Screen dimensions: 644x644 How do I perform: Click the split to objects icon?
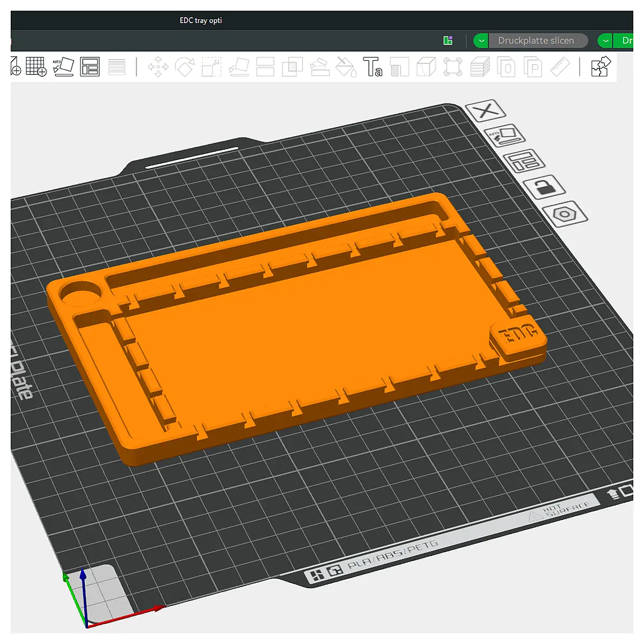point(506,67)
